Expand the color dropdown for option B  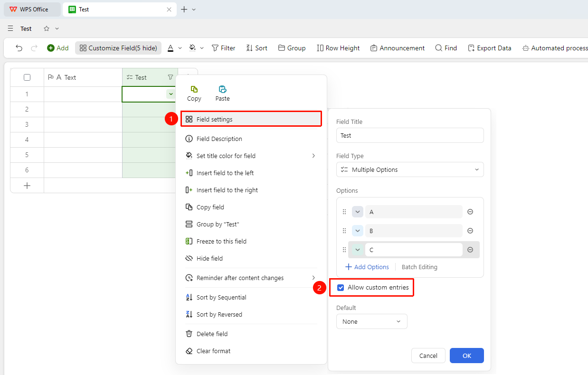pos(358,231)
